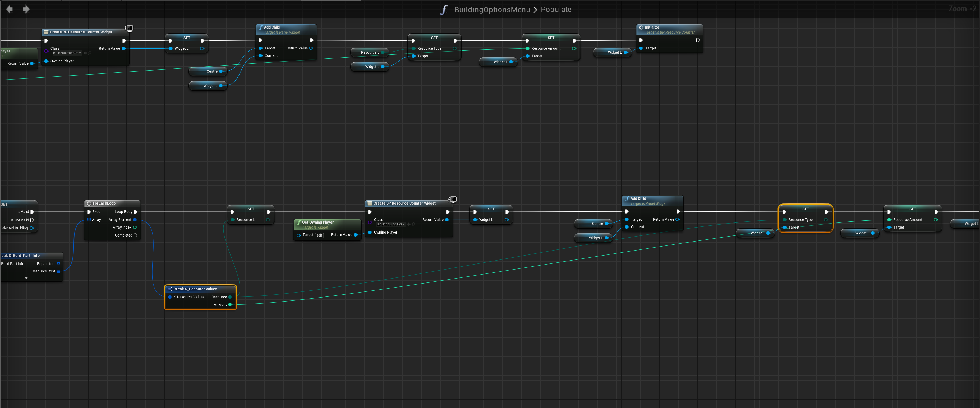
Task: Click the Initialize node's diamond icon
Action: (641, 27)
